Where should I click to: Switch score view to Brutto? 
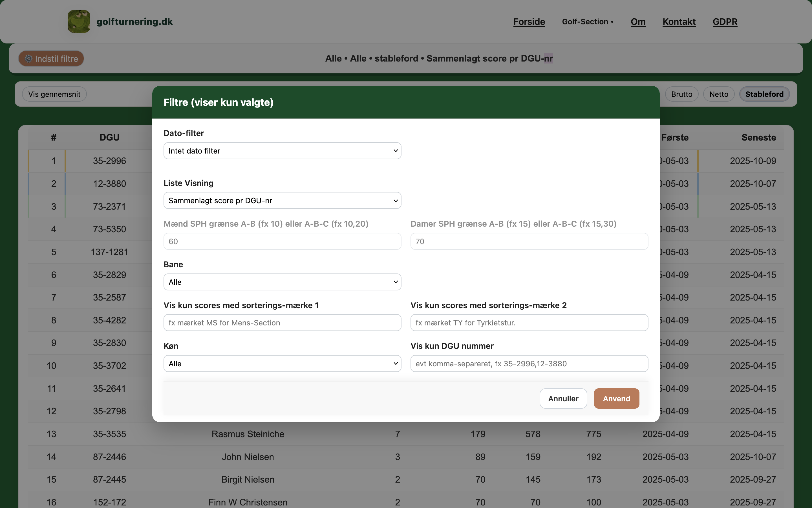coord(681,94)
